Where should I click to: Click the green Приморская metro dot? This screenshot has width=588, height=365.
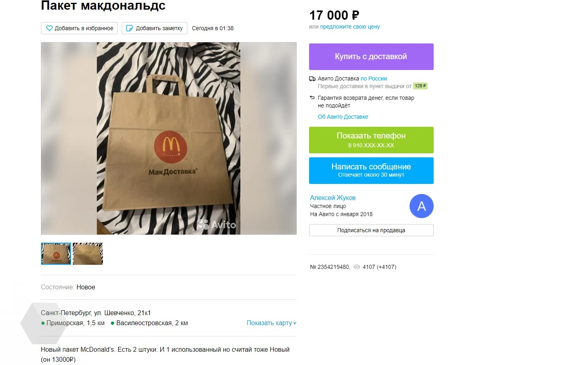click(43, 323)
